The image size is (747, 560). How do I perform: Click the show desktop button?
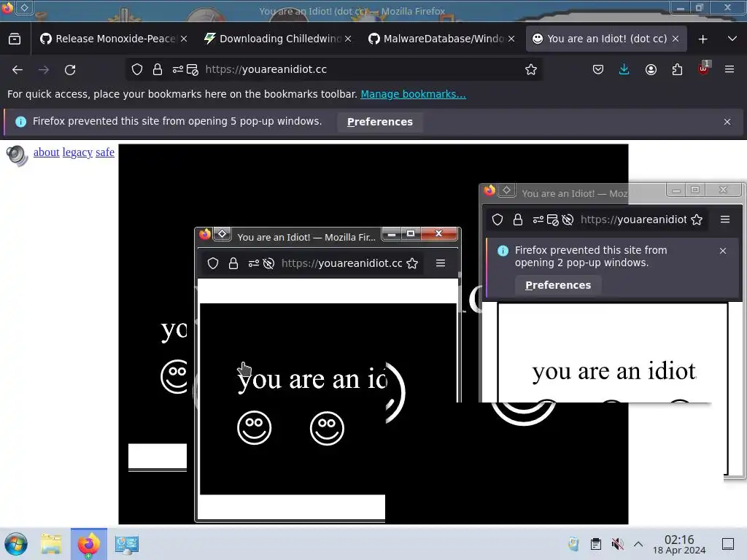point(728,544)
